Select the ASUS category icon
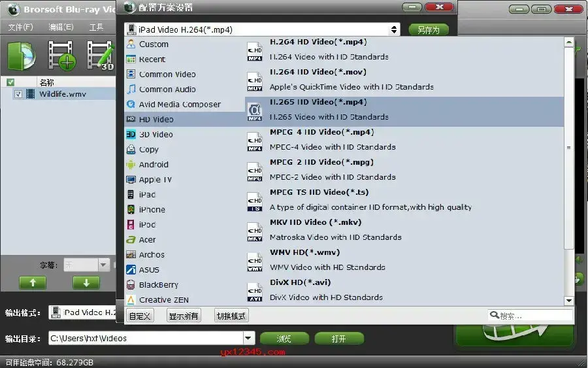The width and height of the screenshot is (588, 368). (x=131, y=269)
